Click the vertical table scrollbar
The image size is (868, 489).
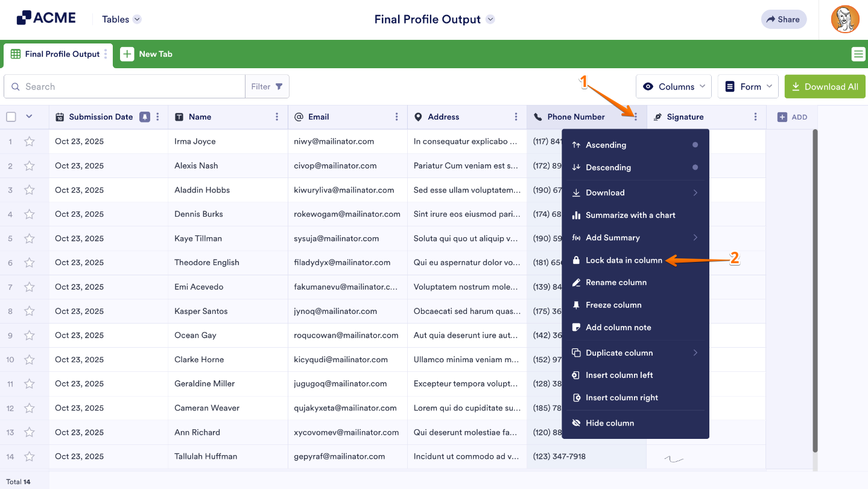816,291
